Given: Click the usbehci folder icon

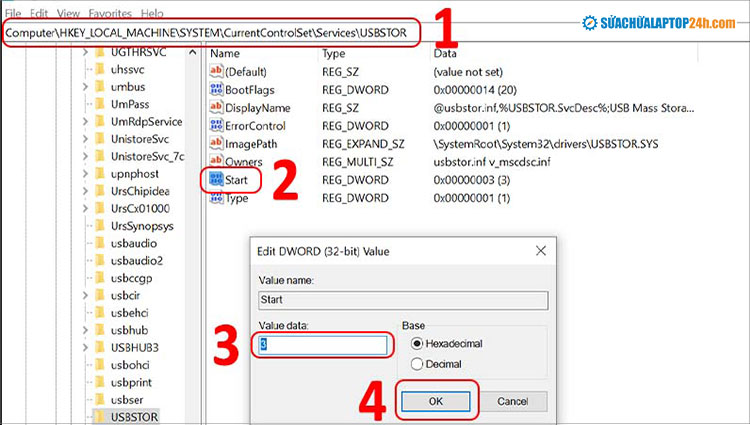Looking at the screenshot, I should coord(100,313).
